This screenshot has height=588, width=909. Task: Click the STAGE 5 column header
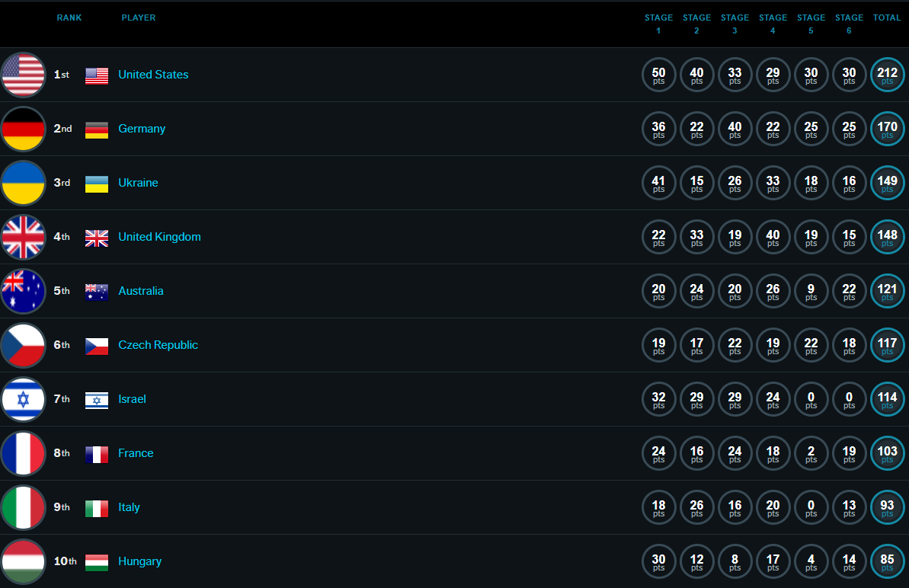tap(811, 24)
